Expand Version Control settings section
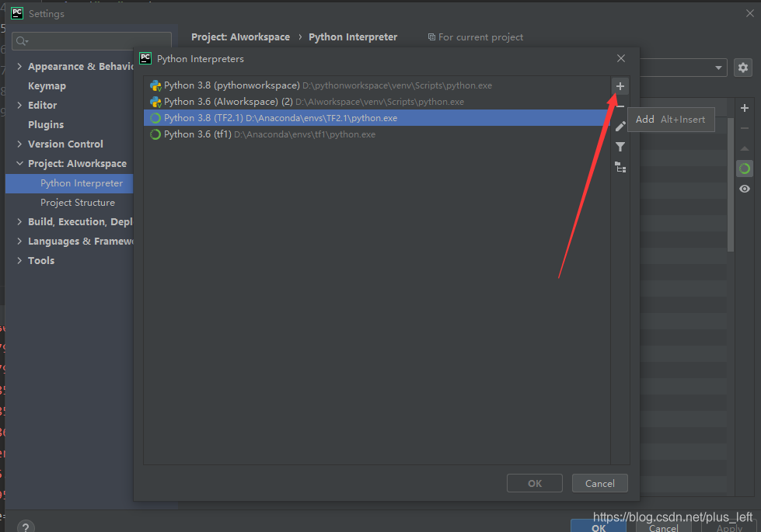This screenshot has height=532, width=761. click(x=19, y=144)
